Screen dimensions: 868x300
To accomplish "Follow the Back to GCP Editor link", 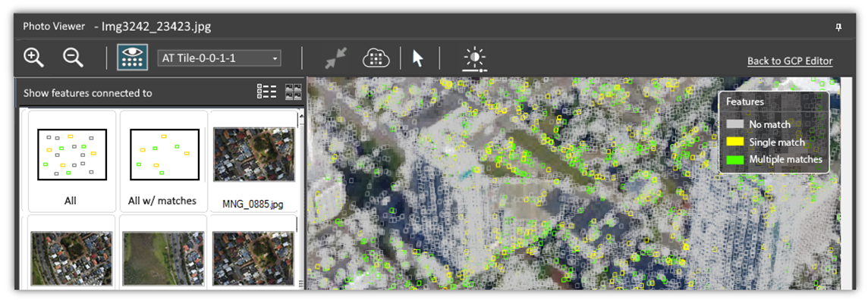I will [x=790, y=61].
